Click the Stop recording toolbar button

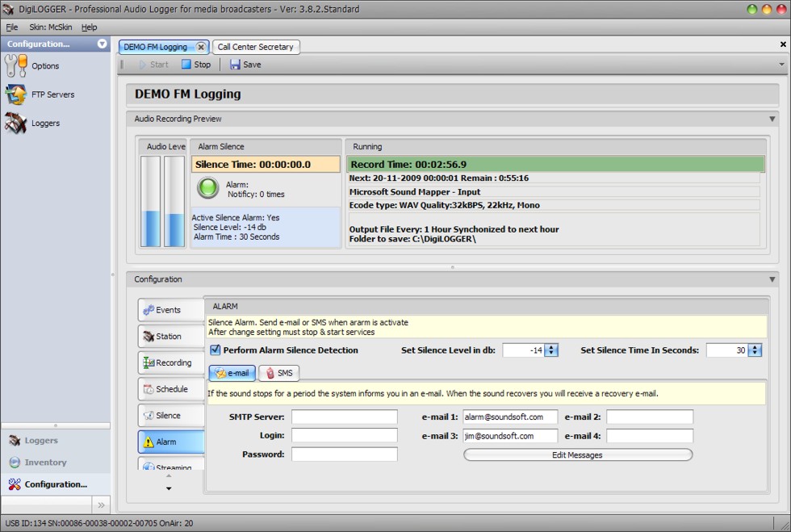tap(196, 65)
